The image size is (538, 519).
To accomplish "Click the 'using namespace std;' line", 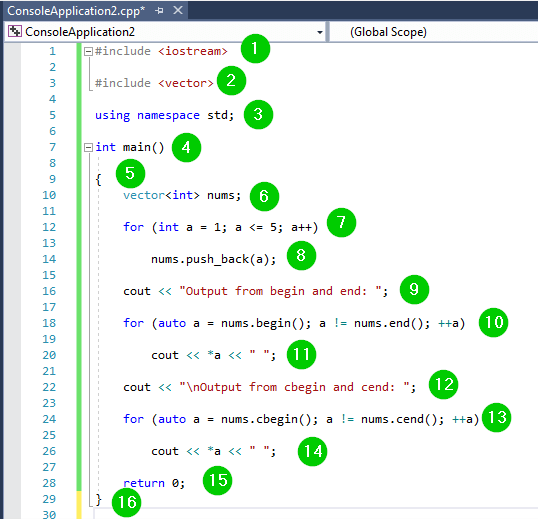I will point(164,115).
